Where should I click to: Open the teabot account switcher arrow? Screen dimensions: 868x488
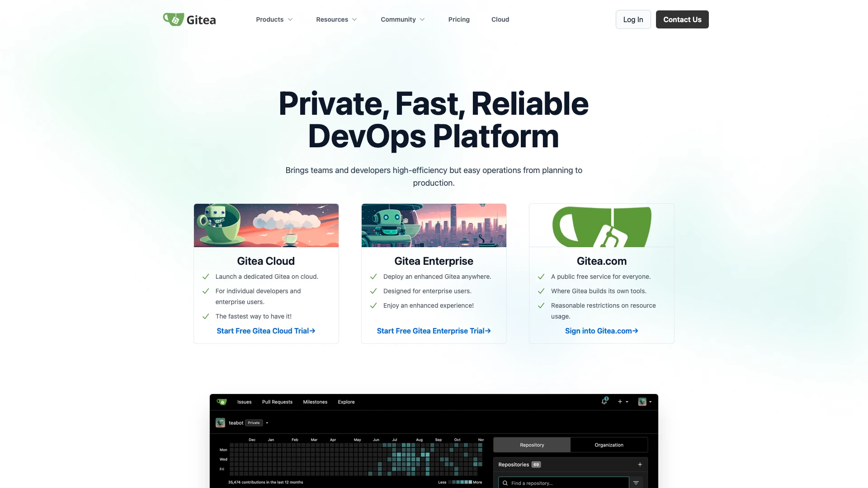(x=267, y=423)
